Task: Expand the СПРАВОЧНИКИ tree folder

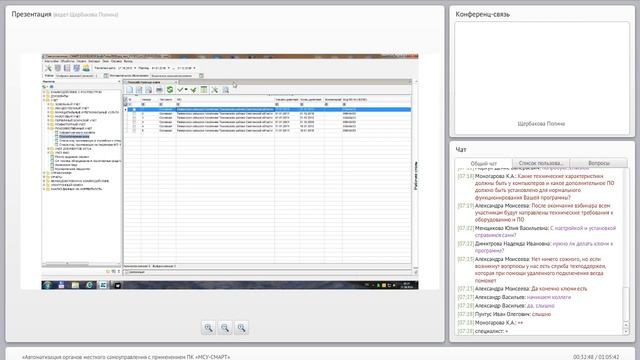Action: (x=44, y=173)
